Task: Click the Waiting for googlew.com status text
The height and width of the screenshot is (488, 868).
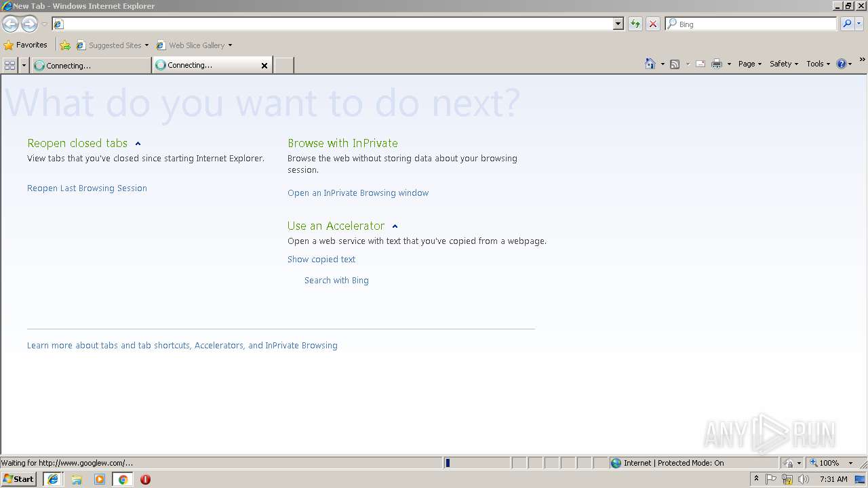Action: (x=66, y=463)
